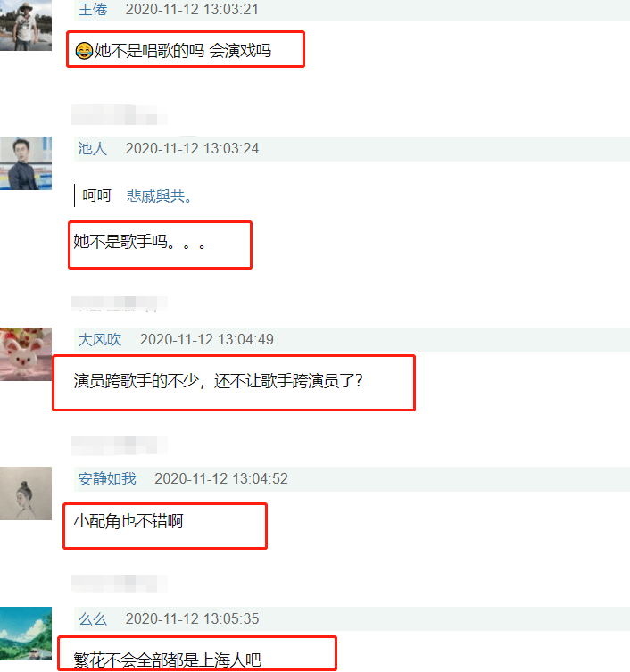
Task: Select comment text 她不是歌手吗。。。
Action: [140, 242]
